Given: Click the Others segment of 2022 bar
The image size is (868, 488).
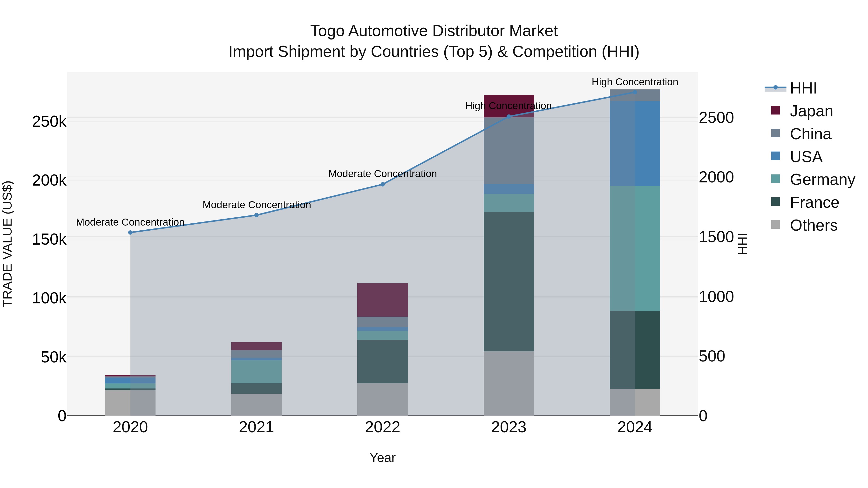Looking at the screenshot, I should pyautogui.click(x=382, y=399).
